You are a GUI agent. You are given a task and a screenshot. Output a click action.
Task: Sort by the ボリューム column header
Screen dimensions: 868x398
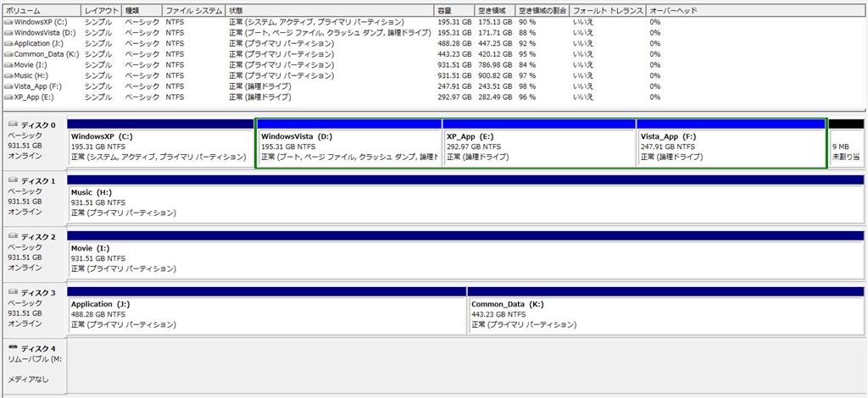click(x=42, y=10)
